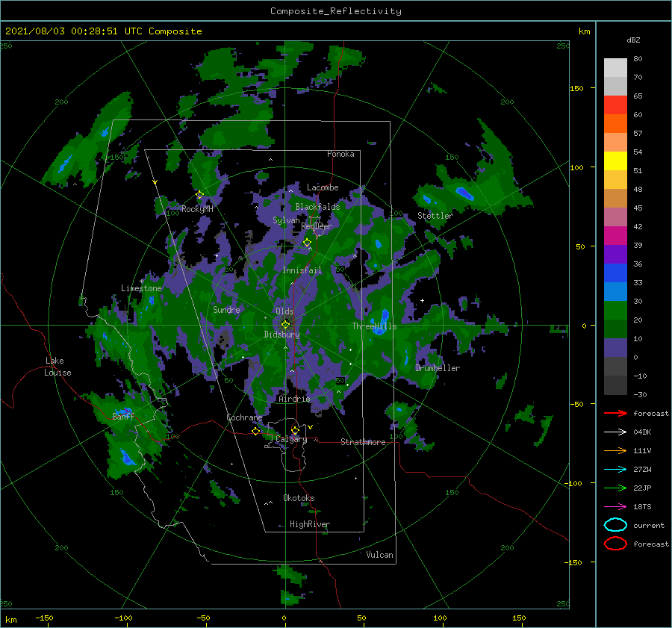Select the Banff label

[123, 416]
